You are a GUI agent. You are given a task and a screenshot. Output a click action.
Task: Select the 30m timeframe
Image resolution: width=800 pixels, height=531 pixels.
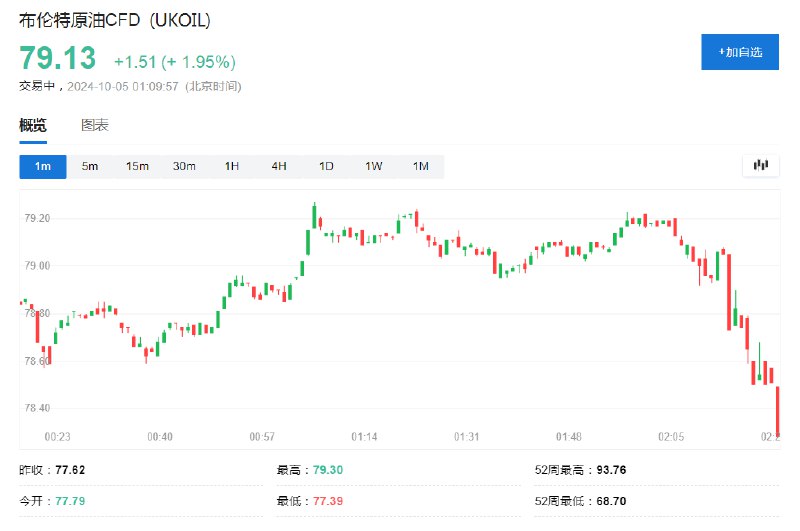pyautogui.click(x=184, y=166)
